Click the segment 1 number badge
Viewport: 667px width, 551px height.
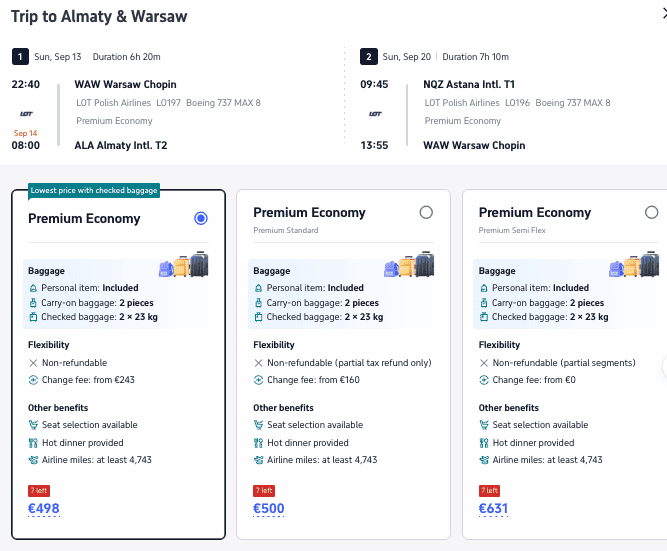coord(20,57)
